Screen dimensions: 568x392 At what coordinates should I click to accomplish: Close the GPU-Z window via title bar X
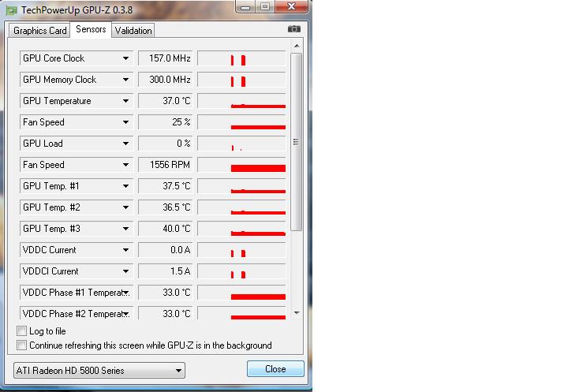coord(291,6)
